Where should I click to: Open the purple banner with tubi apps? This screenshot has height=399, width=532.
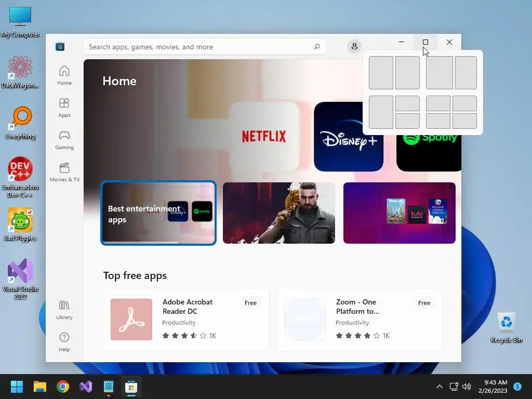pyautogui.click(x=400, y=212)
